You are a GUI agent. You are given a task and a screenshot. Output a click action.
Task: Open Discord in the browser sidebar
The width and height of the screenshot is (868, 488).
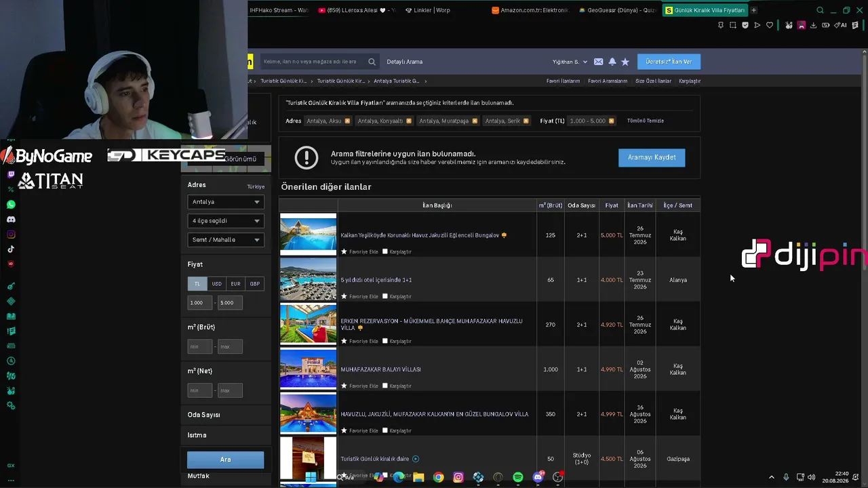pos(11,220)
